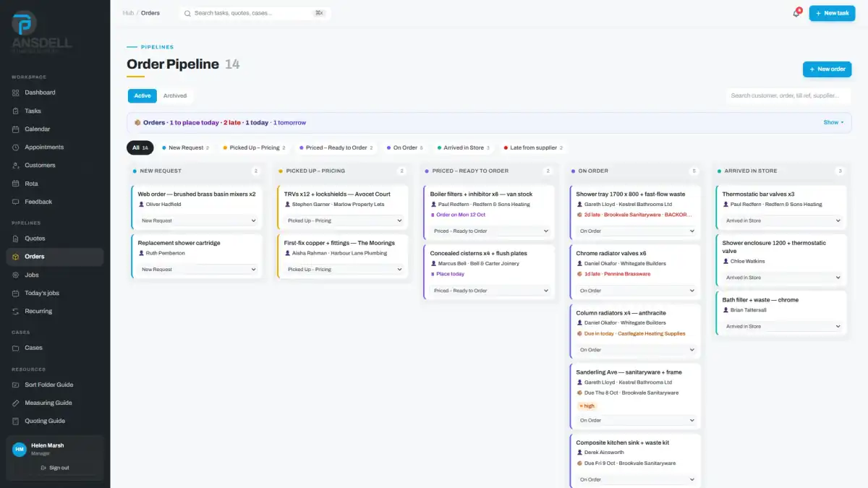The width and height of the screenshot is (868, 488).
Task: Click the Feedback icon in the sidebar
Action: coord(17,202)
